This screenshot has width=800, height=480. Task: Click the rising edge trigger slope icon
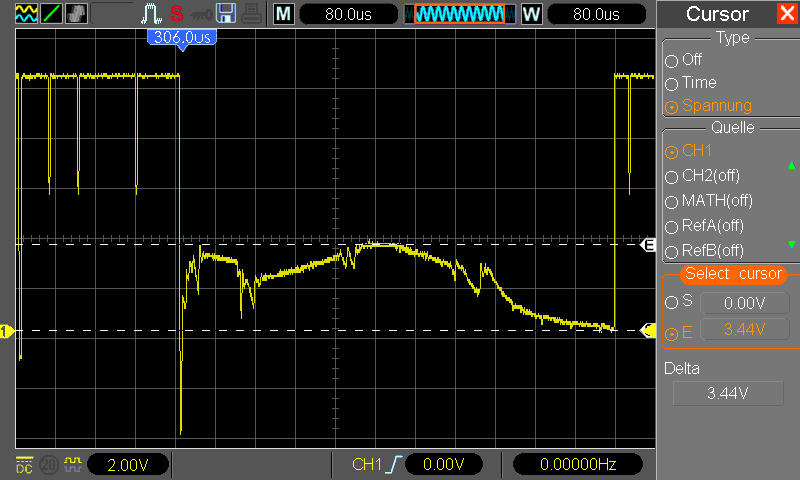(x=395, y=464)
